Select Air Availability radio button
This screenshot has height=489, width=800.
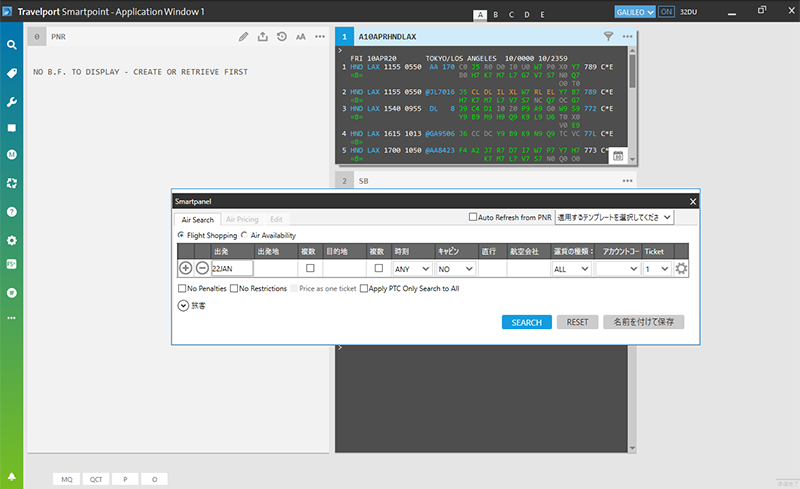coord(244,235)
